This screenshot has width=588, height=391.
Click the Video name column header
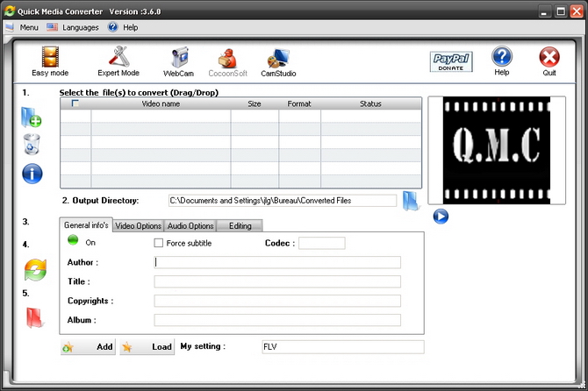pos(161,103)
